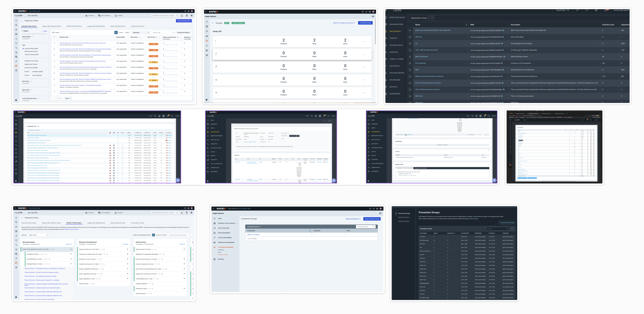Click HOME icon in Customer Groups sidebar

click(215, 219)
